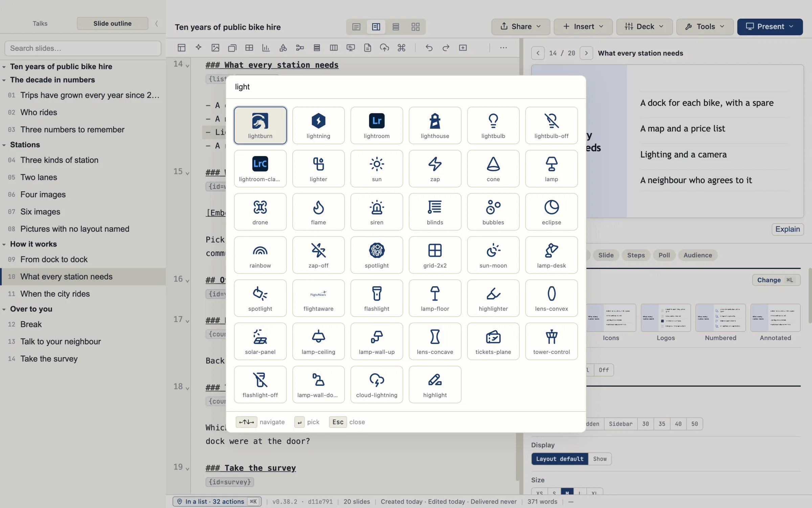Click the Search slides field

pyautogui.click(x=83, y=48)
